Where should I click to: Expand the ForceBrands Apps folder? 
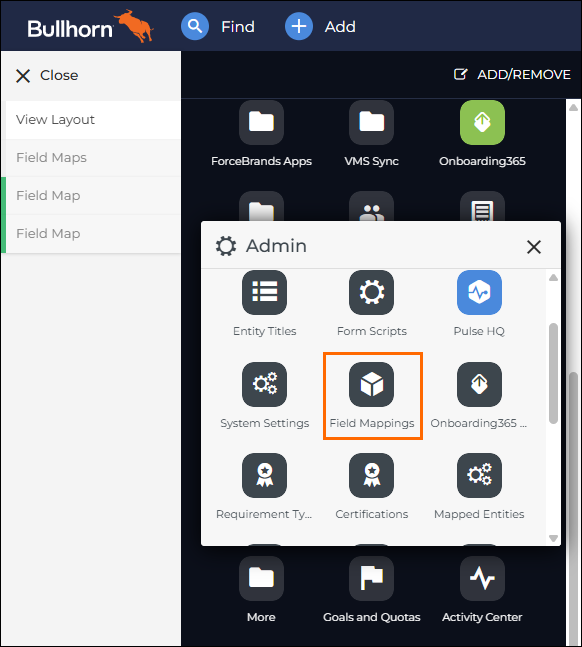pos(261,123)
